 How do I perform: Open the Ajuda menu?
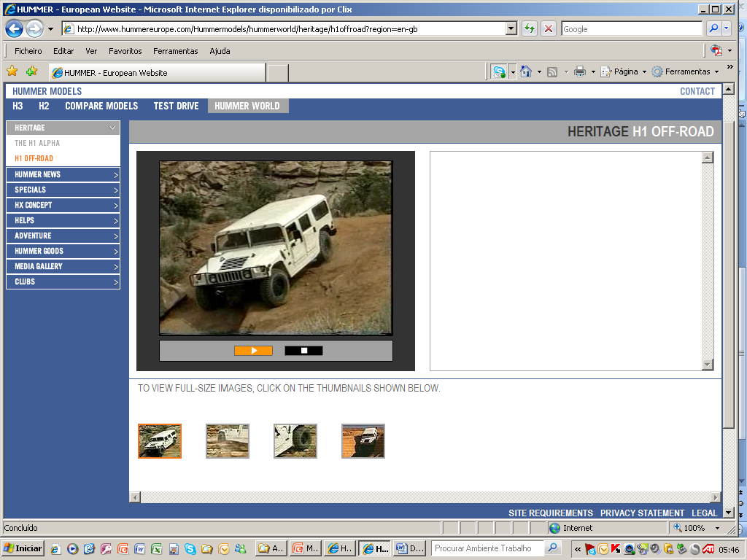pos(220,51)
